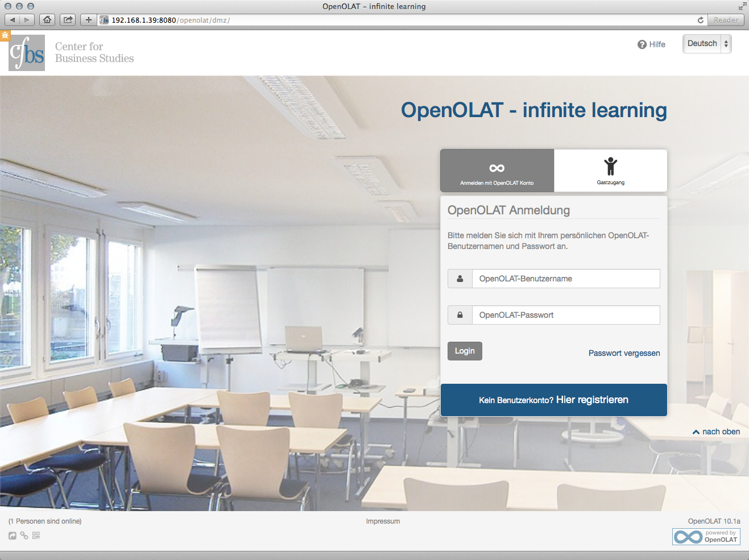Click the lock icon beside Passwort field
Image resolution: width=749 pixels, height=560 pixels.
pos(460,315)
